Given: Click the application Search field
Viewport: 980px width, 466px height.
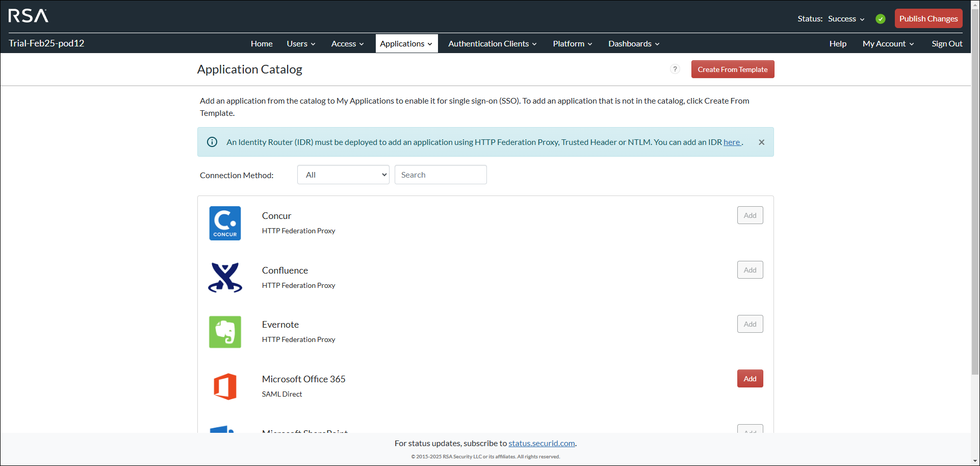Looking at the screenshot, I should pyautogui.click(x=440, y=174).
